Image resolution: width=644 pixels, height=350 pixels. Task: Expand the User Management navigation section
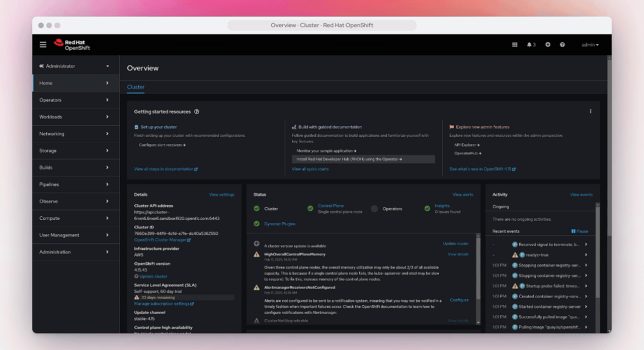(x=75, y=235)
